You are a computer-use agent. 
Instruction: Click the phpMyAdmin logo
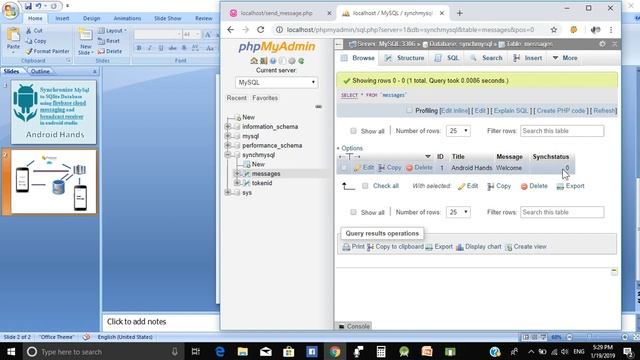click(x=277, y=47)
